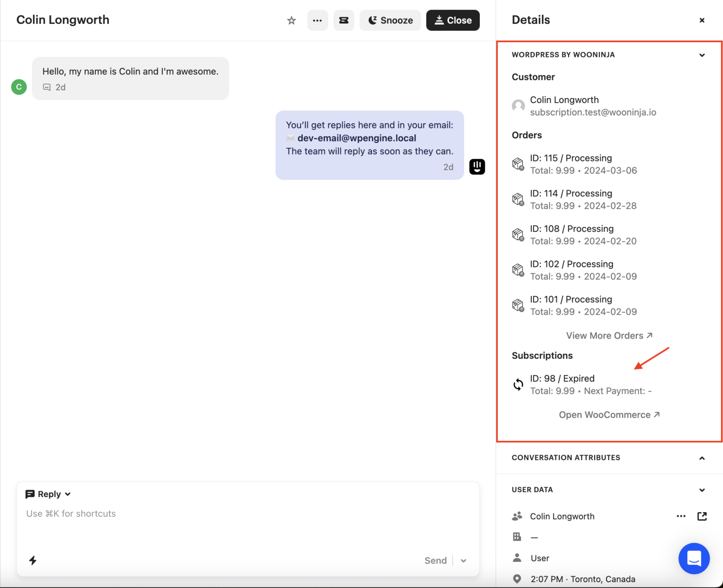Click the expired subscription ID 98 icon
Viewport: 723px width, 588px height.
pos(518,385)
